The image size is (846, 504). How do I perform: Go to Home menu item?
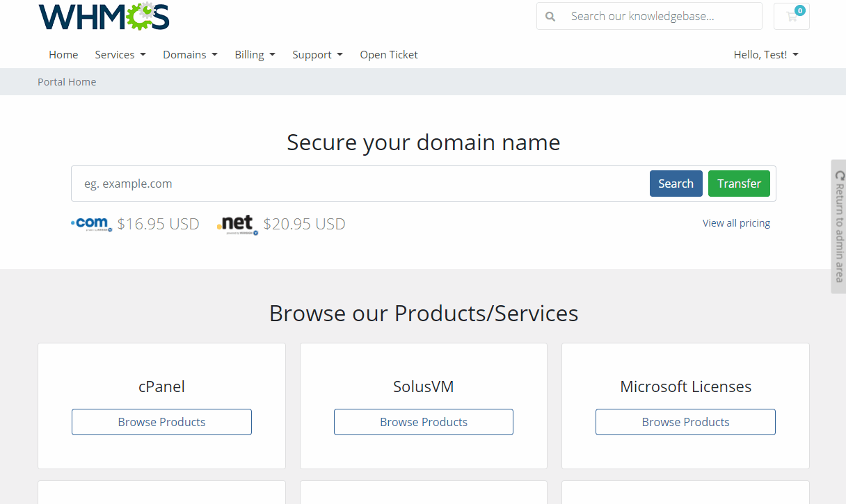[x=63, y=54]
